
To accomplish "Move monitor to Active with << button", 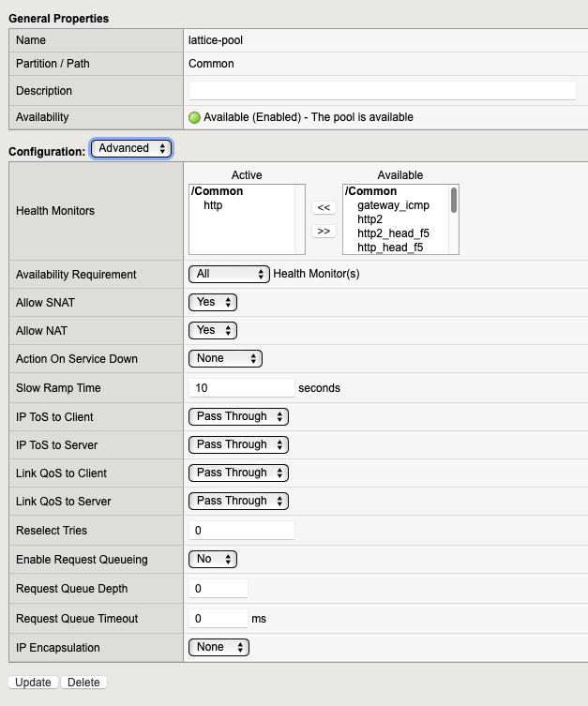I will (324, 207).
